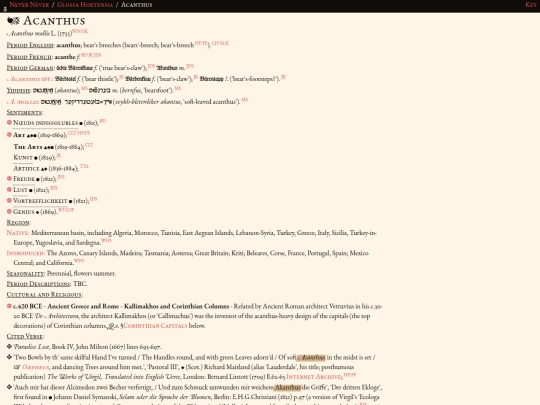Open WFO citation after Sardegna
540x405 pixels.
tap(106, 241)
